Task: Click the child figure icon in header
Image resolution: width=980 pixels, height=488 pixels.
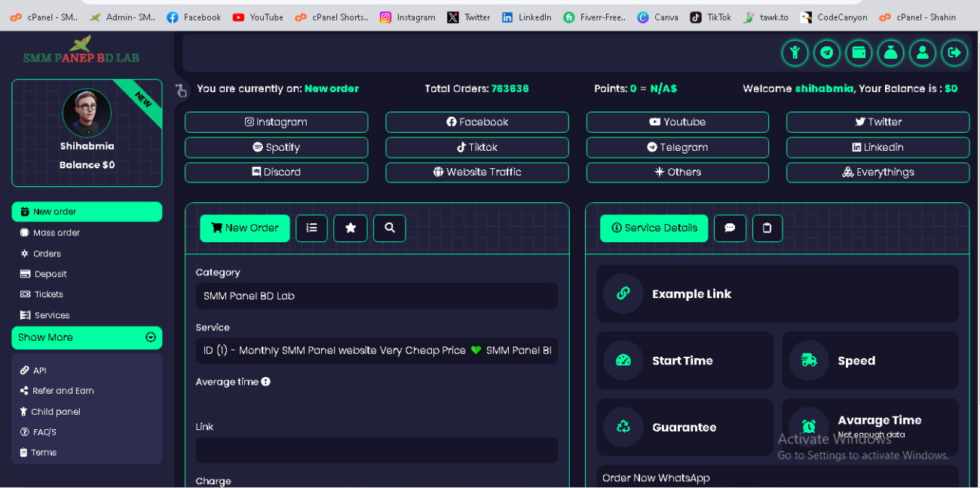Action: [795, 53]
